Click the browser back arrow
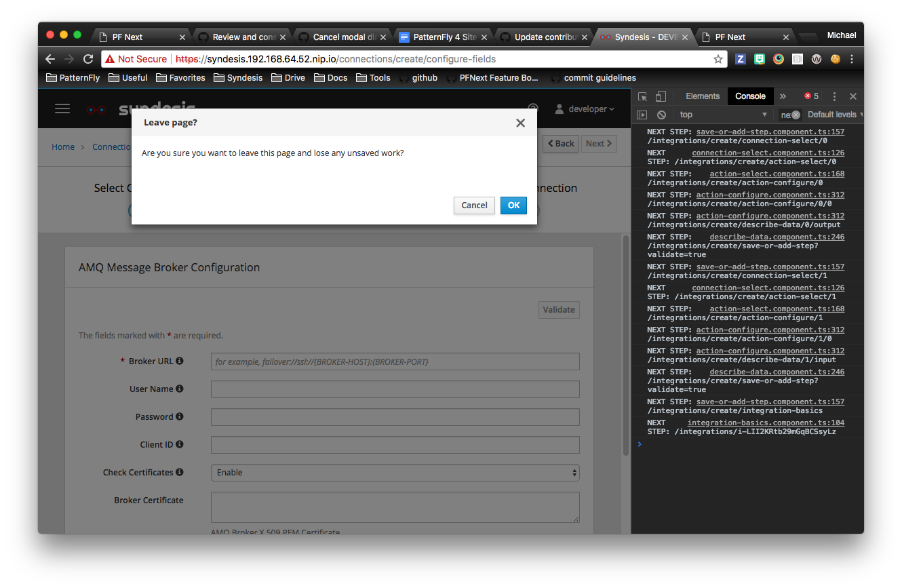Screen dimensions: 902x588 point(50,59)
